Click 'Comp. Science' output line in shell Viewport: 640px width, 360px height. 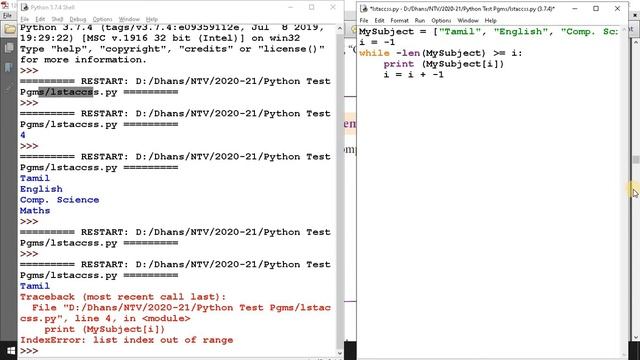point(60,200)
